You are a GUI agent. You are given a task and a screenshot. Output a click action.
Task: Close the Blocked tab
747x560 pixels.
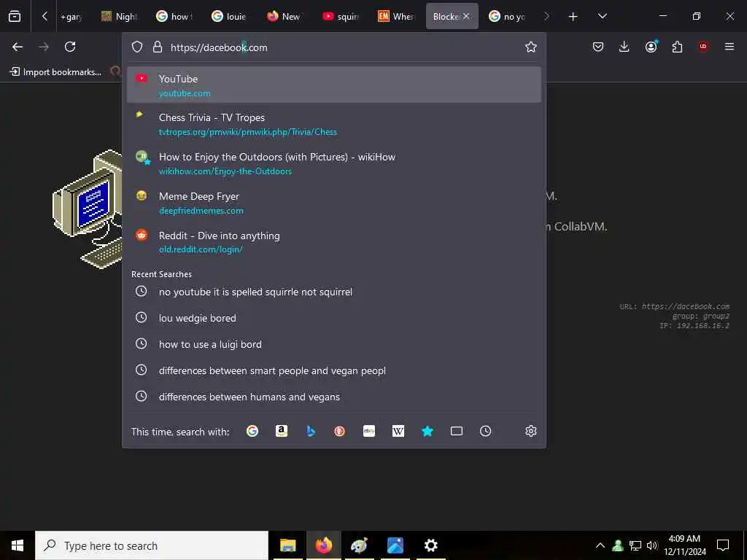[466, 16]
